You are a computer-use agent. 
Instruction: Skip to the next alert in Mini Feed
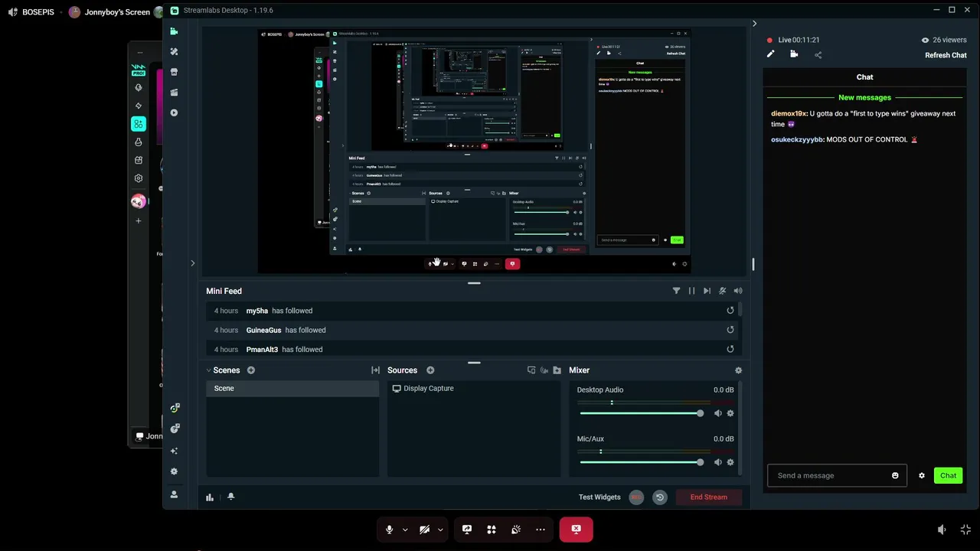(707, 291)
